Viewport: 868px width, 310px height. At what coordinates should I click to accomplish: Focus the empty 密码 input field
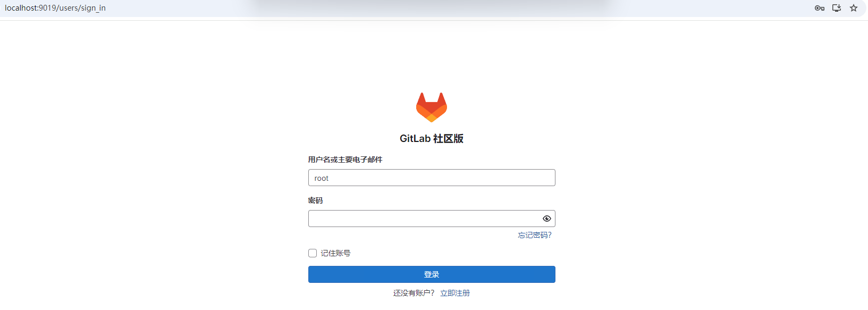click(424, 219)
